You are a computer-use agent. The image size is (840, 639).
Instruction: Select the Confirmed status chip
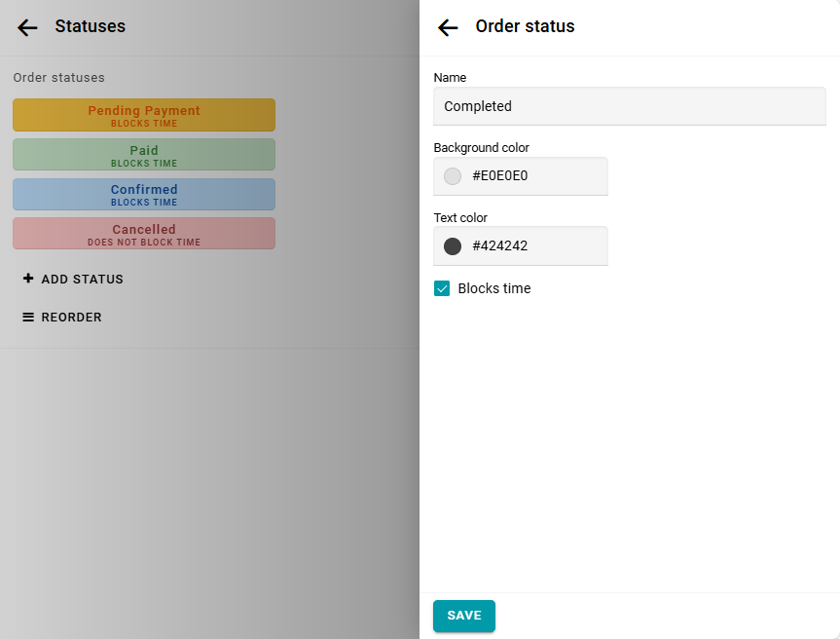(144, 194)
